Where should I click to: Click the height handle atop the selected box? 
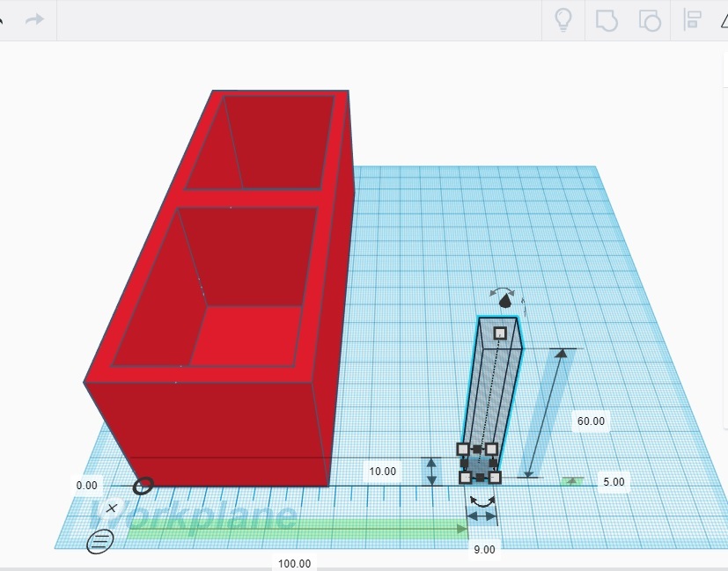(500, 333)
